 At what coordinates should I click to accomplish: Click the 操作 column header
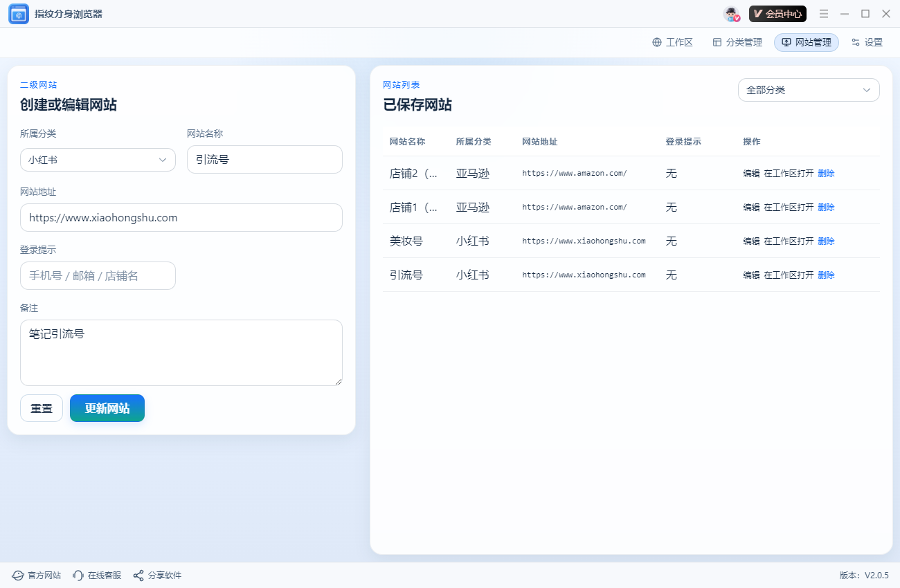pyautogui.click(x=752, y=142)
